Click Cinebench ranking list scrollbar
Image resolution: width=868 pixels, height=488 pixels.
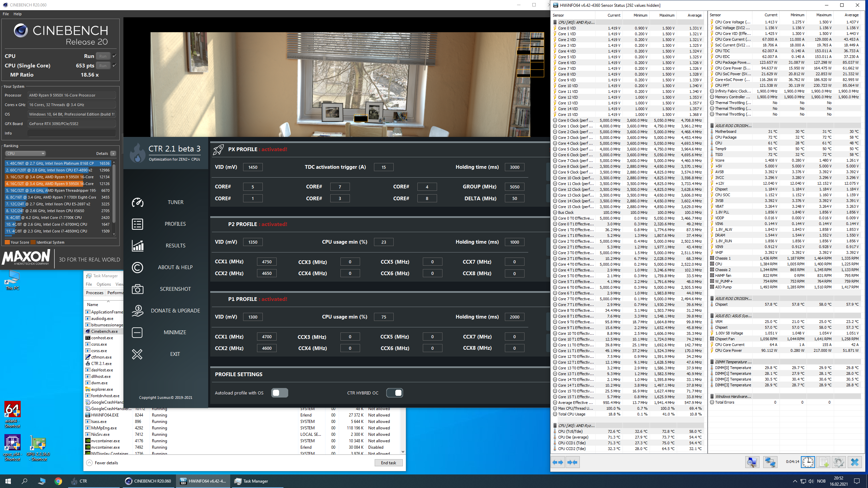pos(114,193)
